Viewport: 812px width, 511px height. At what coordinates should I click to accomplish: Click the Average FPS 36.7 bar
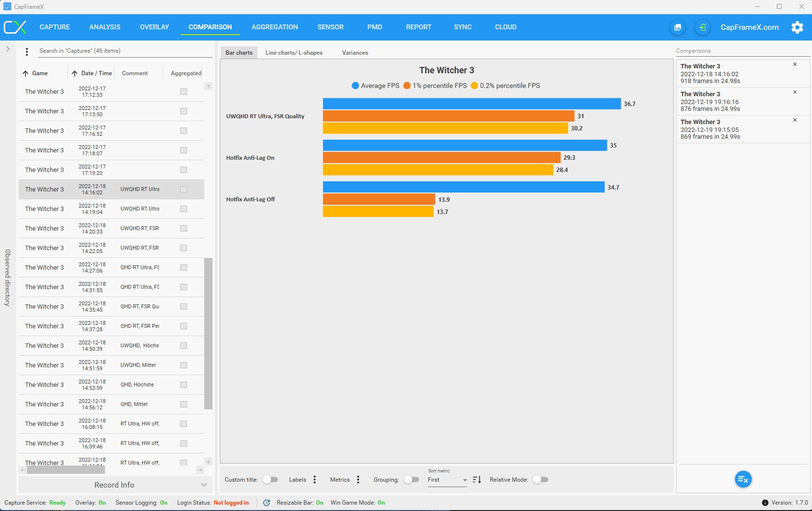tap(471, 104)
